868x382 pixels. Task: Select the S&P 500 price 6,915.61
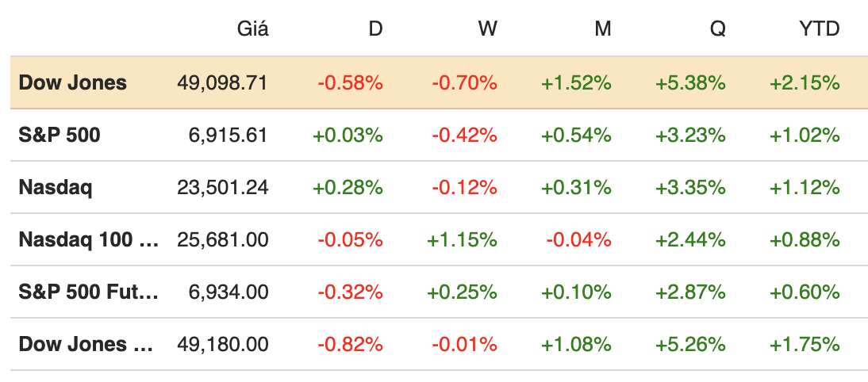(229, 136)
